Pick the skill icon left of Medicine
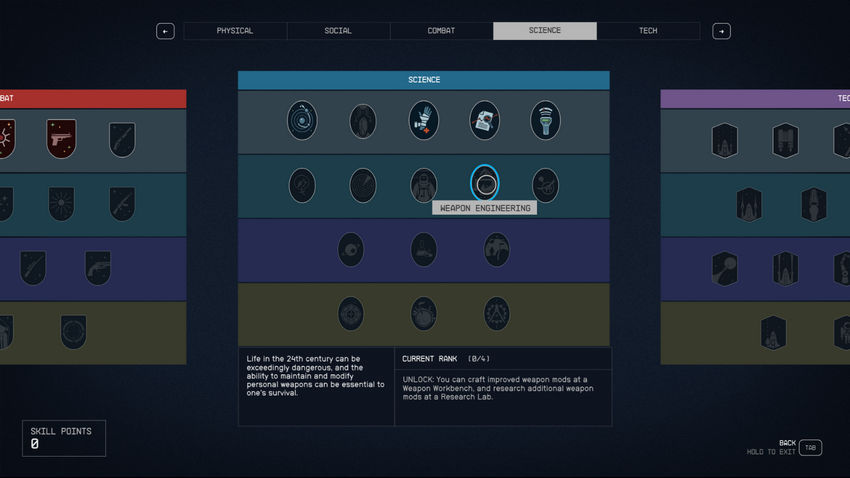This screenshot has width=850, height=478. coord(362,121)
